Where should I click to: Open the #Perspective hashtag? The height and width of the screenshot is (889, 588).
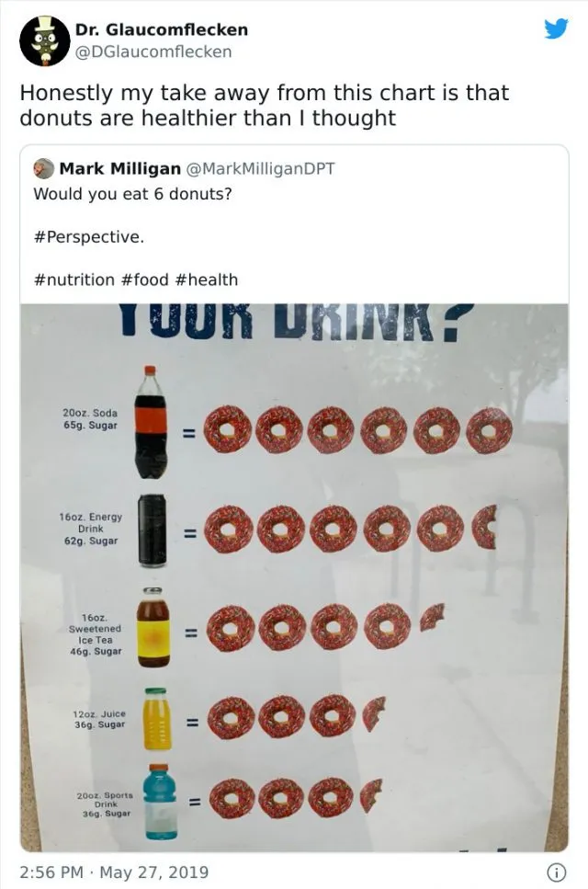[x=88, y=237]
